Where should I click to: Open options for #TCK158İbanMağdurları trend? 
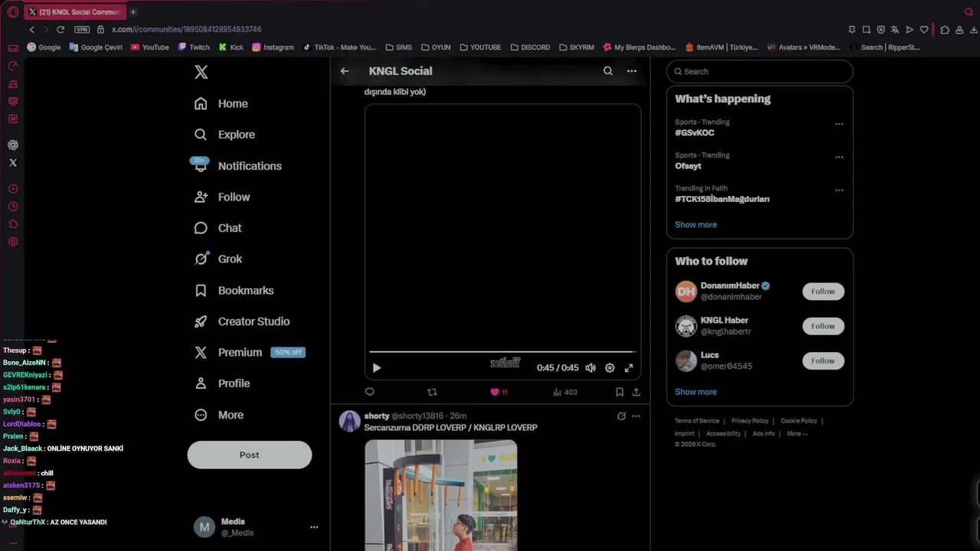coord(839,190)
